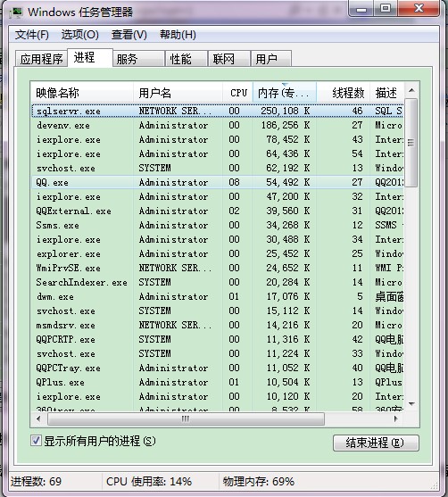
Task: Select the WmiPrvSE.exe process
Action: (x=218, y=268)
